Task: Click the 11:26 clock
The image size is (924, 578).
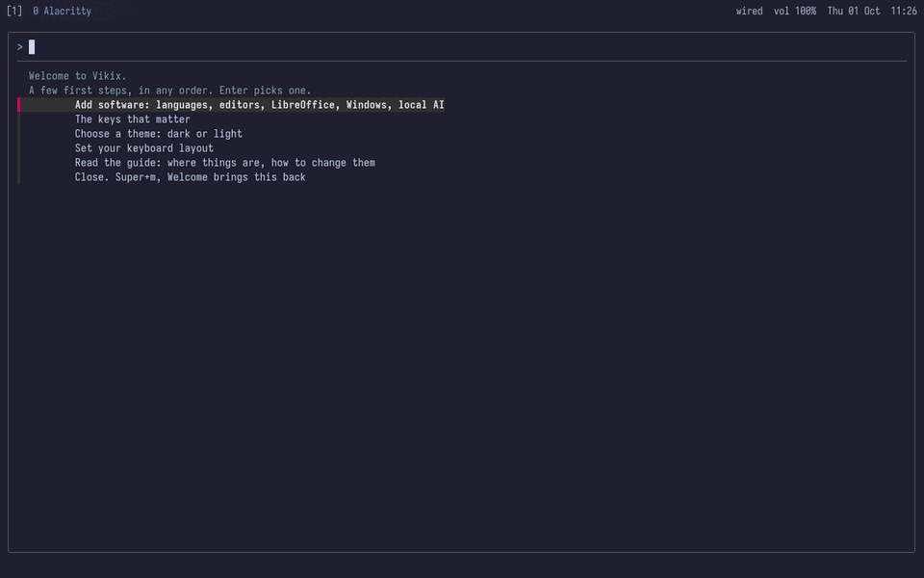Action: 904,12
